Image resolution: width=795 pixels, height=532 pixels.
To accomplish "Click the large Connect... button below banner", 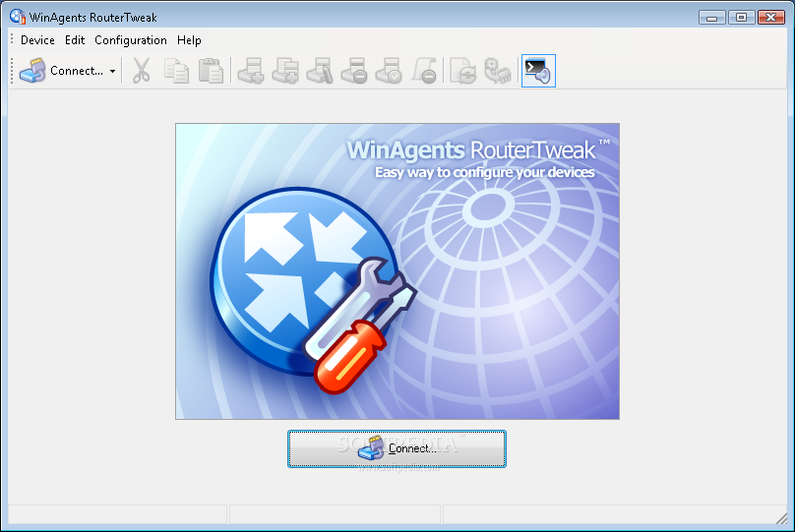I will (x=397, y=449).
